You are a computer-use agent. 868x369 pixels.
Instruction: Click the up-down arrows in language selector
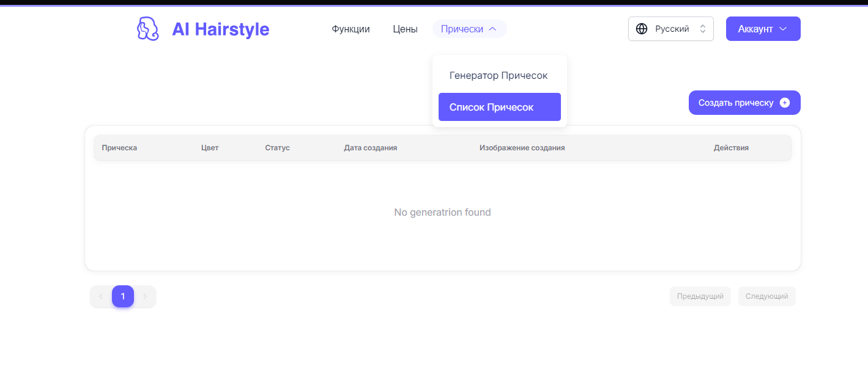[x=703, y=29]
